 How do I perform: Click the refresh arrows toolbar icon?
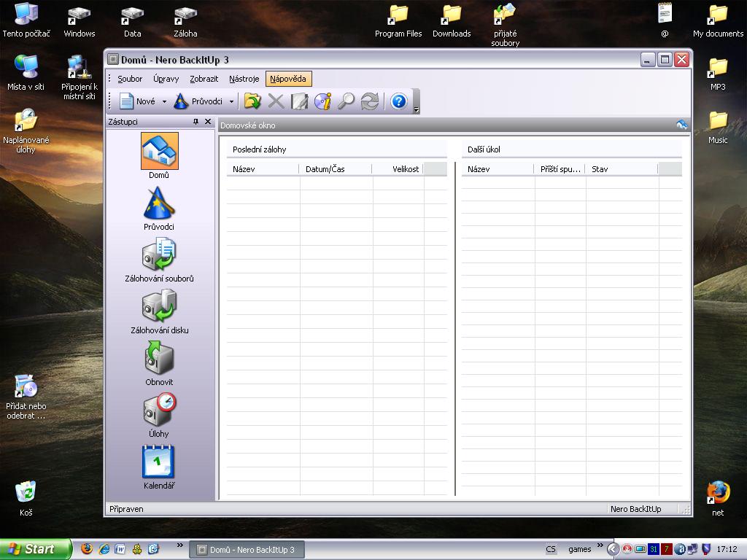coord(370,101)
